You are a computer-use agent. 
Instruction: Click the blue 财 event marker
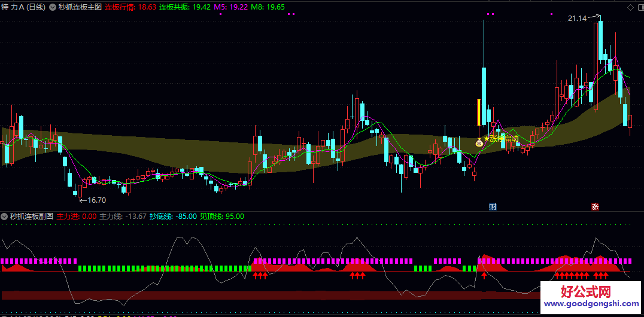coord(493,207)
